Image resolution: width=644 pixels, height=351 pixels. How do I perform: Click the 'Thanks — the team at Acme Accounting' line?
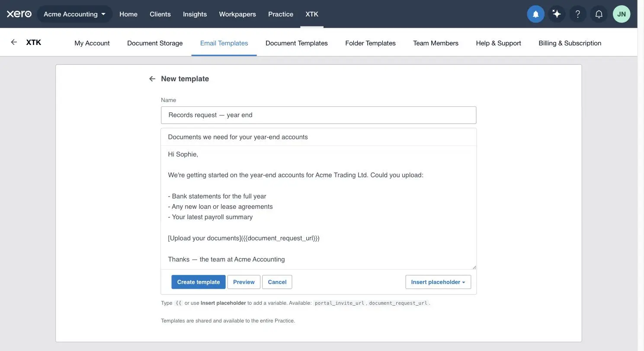click(x=226, y=259)
